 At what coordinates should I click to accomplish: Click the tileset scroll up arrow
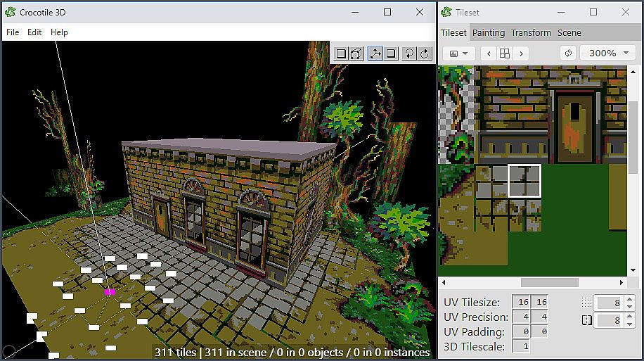point(633,72)
